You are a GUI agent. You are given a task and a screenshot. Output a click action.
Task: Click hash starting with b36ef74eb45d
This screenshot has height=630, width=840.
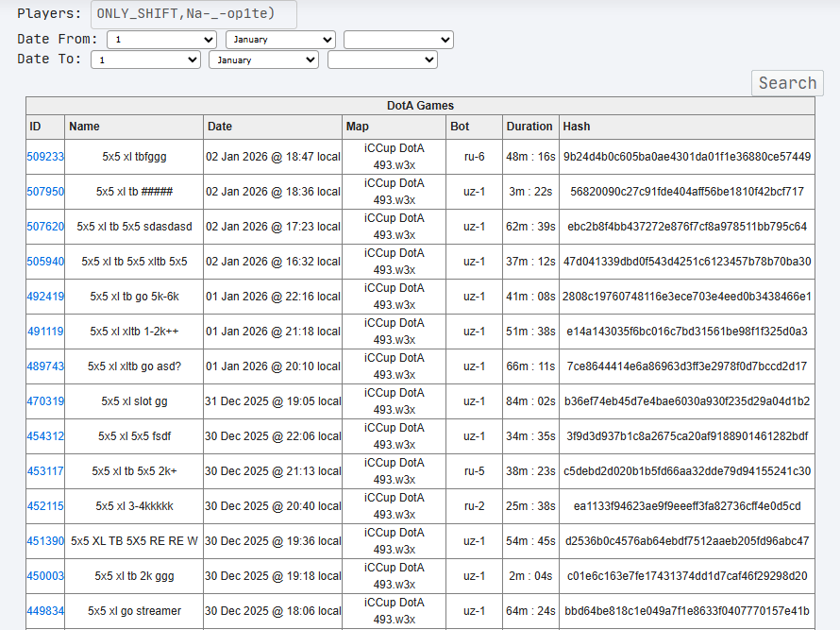[687, 401]
